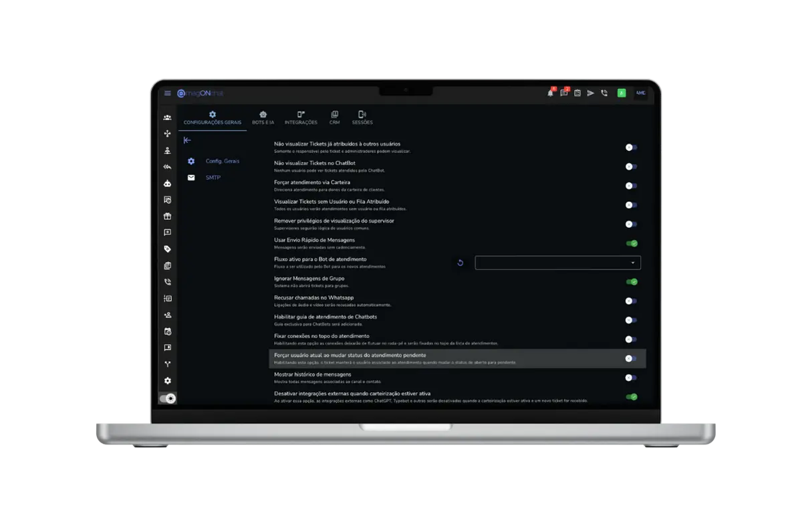The image size is (812, 526).
Task: Click the chat messages icon in top bar
Action: [564, 93]
